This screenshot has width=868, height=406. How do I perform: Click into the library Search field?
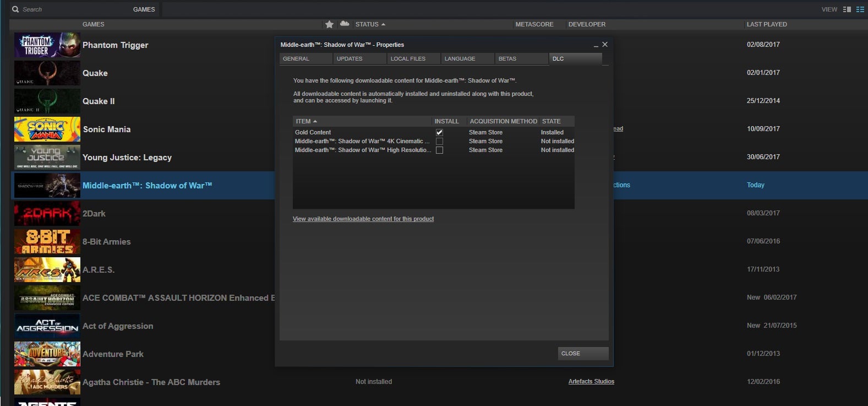pos(72,9)
